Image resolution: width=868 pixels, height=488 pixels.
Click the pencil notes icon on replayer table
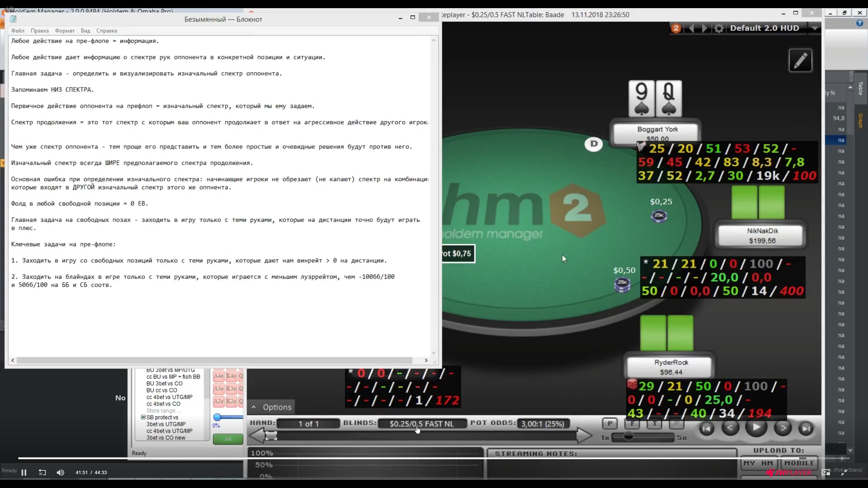[x=800, y=61]
